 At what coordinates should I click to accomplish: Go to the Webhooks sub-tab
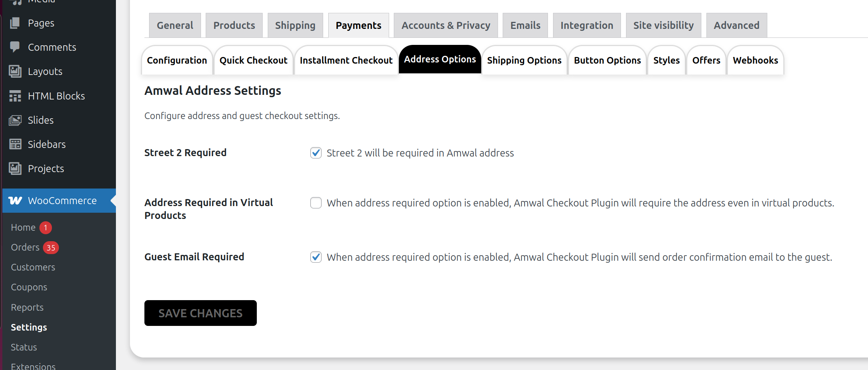(755, 60)
